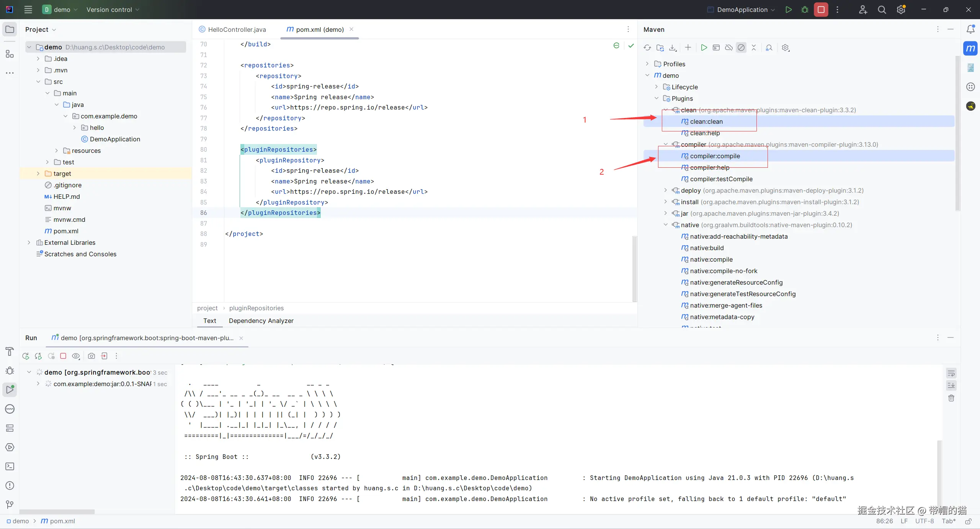
Task: Click the Debug DemoApplication bug icon
Action: pyautogui.click(x=805, y=10)
